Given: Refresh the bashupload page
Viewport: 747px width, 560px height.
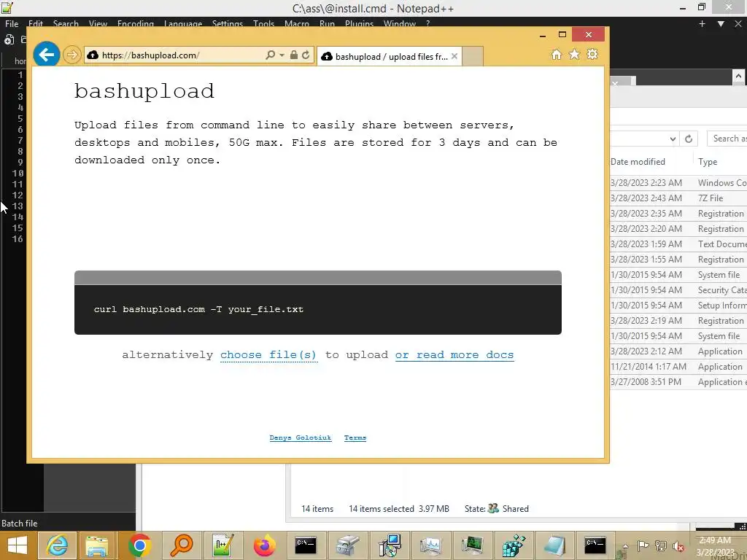Looking at the screenshot, I should tap(306, 55).
